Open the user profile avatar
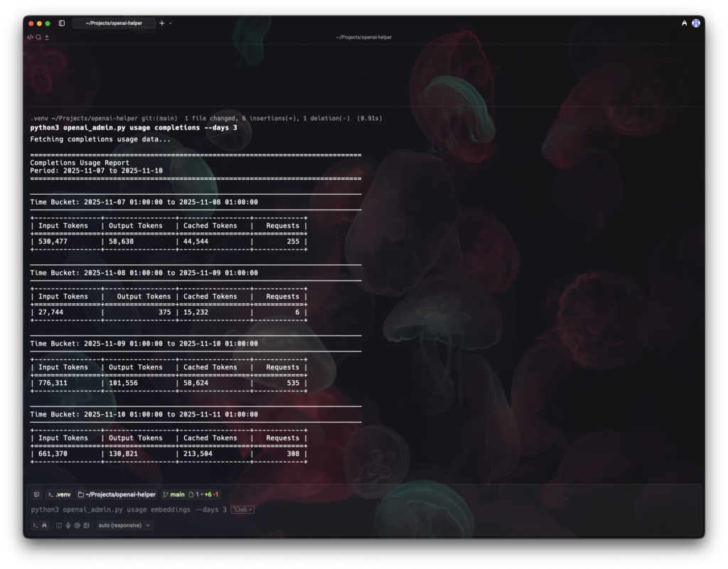Viewport: 728px width, 569px height. coord(696,23)
